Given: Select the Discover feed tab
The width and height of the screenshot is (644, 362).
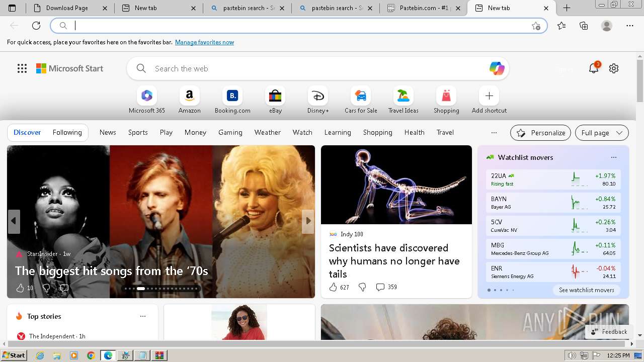Looking at the screenshot, I should [27, 133].
